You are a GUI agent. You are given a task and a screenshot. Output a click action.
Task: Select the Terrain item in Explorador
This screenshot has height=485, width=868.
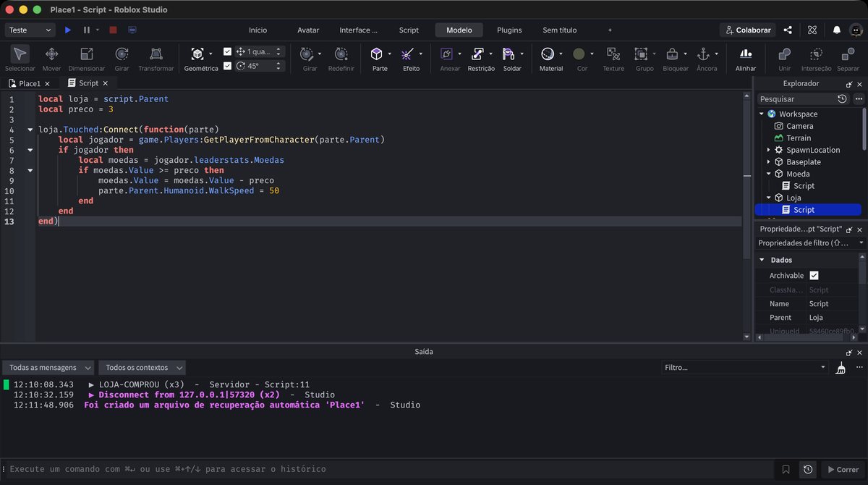(x=799, y=138)
